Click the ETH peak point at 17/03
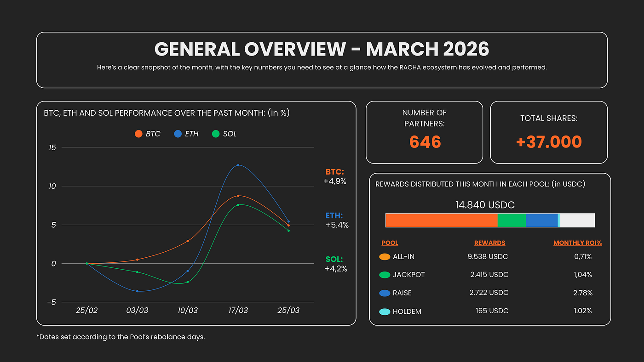The width and height of the screenshot is (644, 362). (x=238, y=165)
